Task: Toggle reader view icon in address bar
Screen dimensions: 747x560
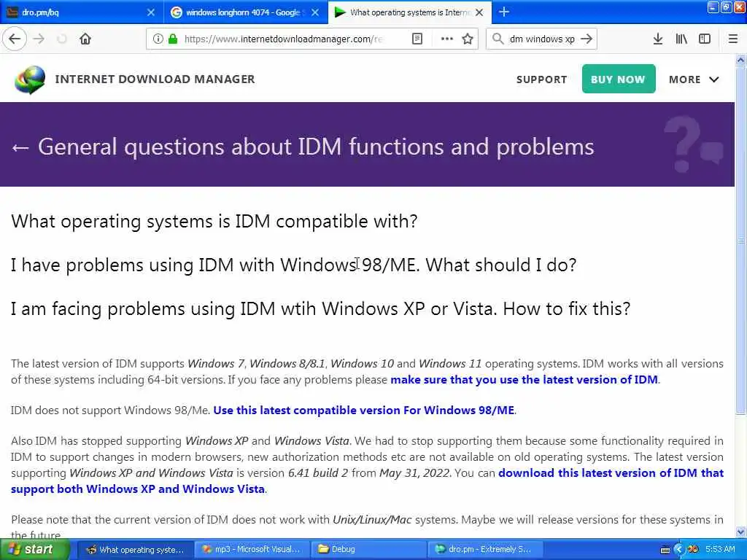Action: (417, 39)
